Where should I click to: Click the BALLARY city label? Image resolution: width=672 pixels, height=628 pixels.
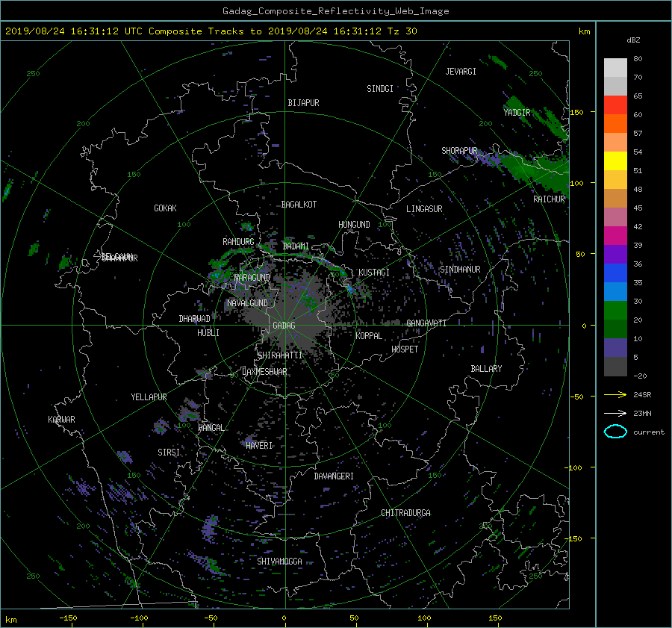pyautogui.click(x=486, y=369)
